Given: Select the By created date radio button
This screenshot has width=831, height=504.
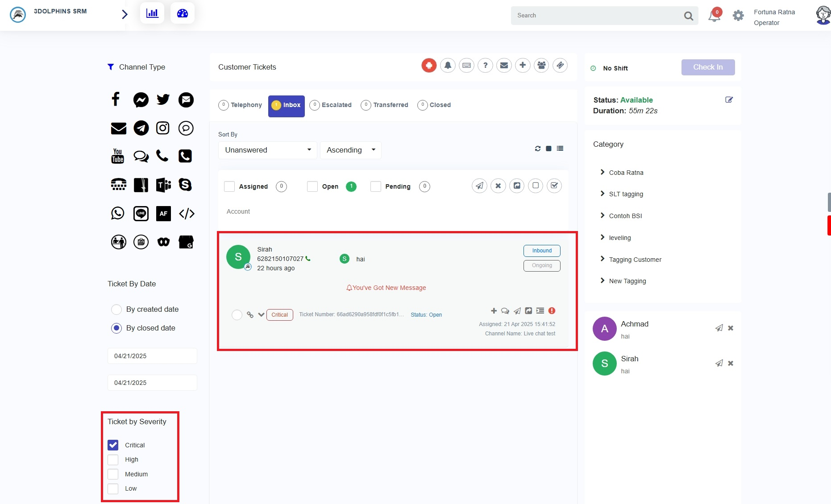Looking at the screenshot, I should coord(116,310).
